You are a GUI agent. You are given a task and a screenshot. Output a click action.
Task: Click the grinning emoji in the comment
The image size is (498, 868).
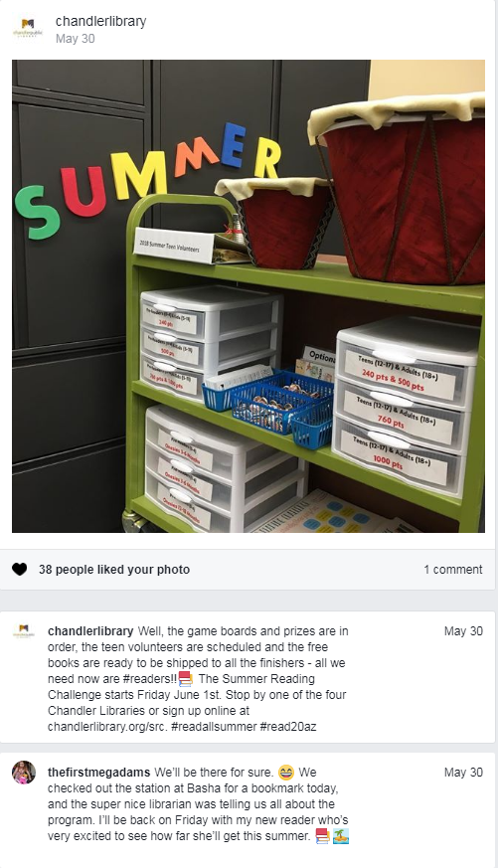[286, 772]
